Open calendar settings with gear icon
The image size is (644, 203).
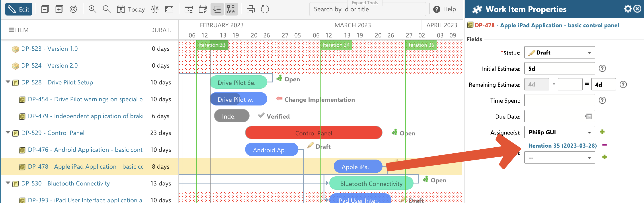[189, 9]
